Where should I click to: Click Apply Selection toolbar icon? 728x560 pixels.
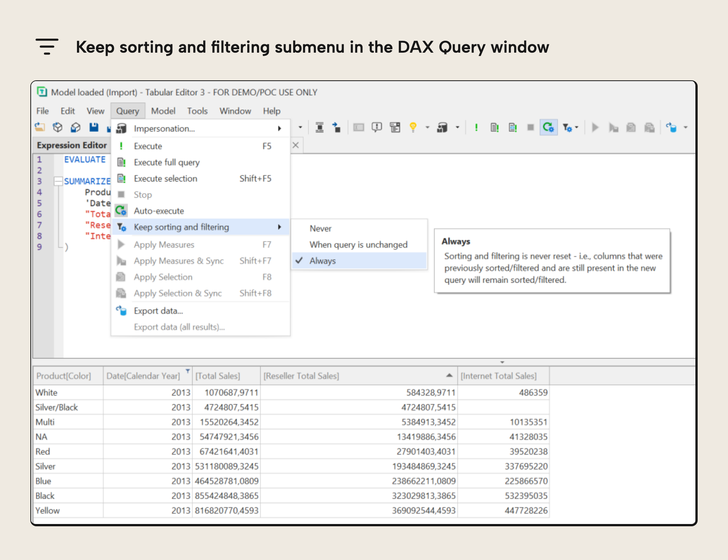tap(631, 128)
